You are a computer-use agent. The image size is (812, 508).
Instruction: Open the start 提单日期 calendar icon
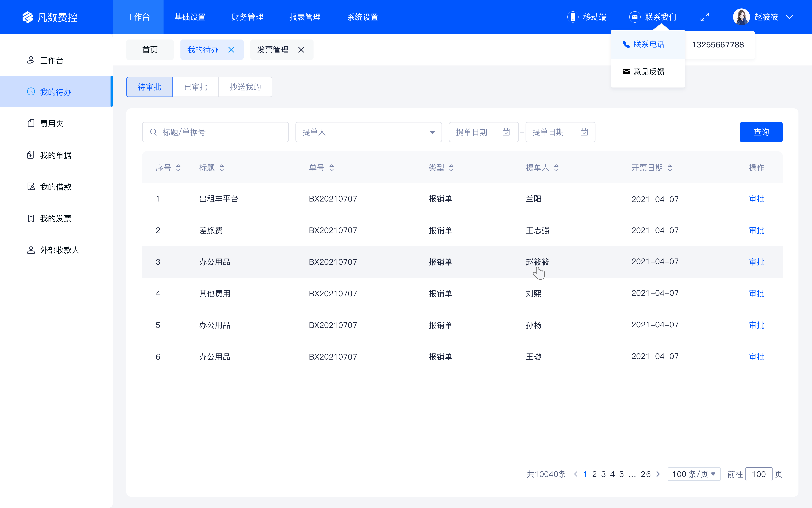click(x=506, y=132)
